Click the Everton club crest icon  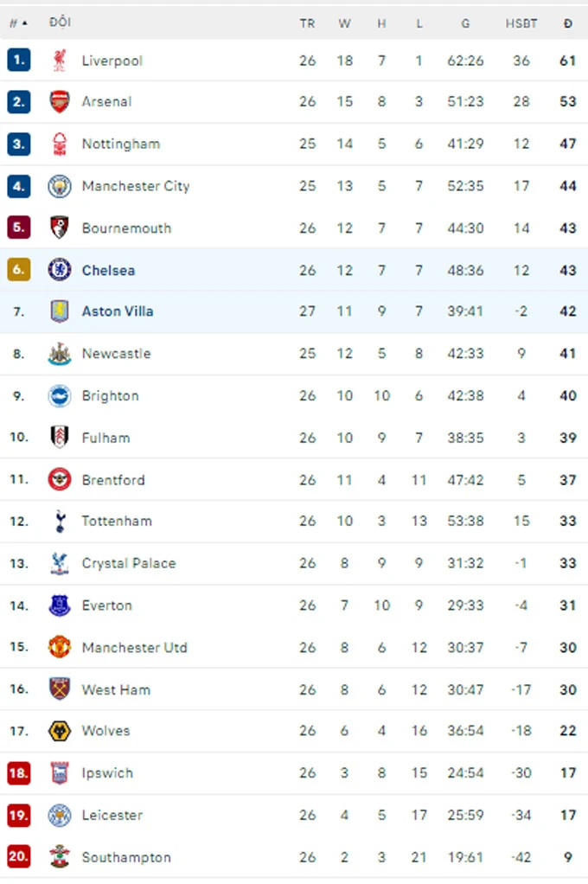[60, 605]
